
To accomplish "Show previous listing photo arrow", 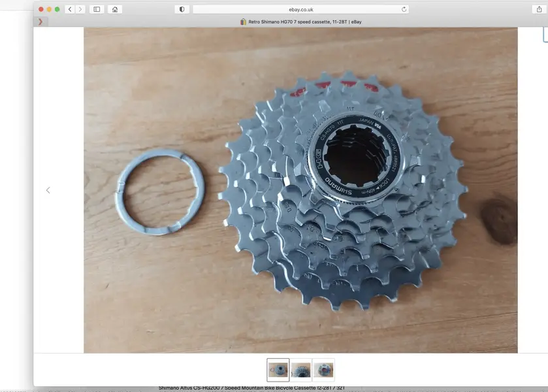I will (x=48, y=190).
